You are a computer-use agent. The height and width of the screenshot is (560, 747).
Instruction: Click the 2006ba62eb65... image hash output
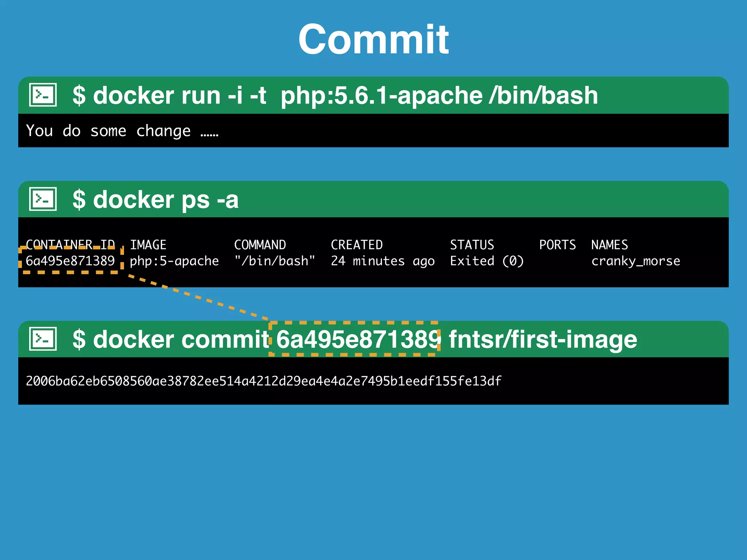point(263,381)
